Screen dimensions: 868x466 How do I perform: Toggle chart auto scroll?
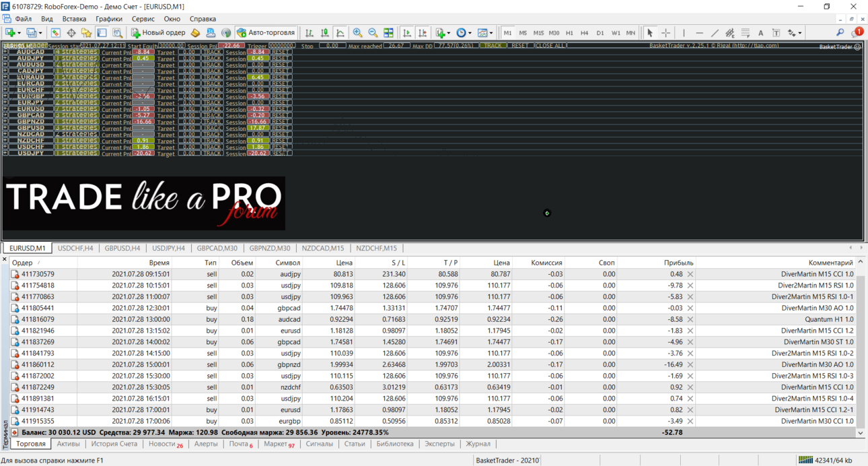pos(407,32)
